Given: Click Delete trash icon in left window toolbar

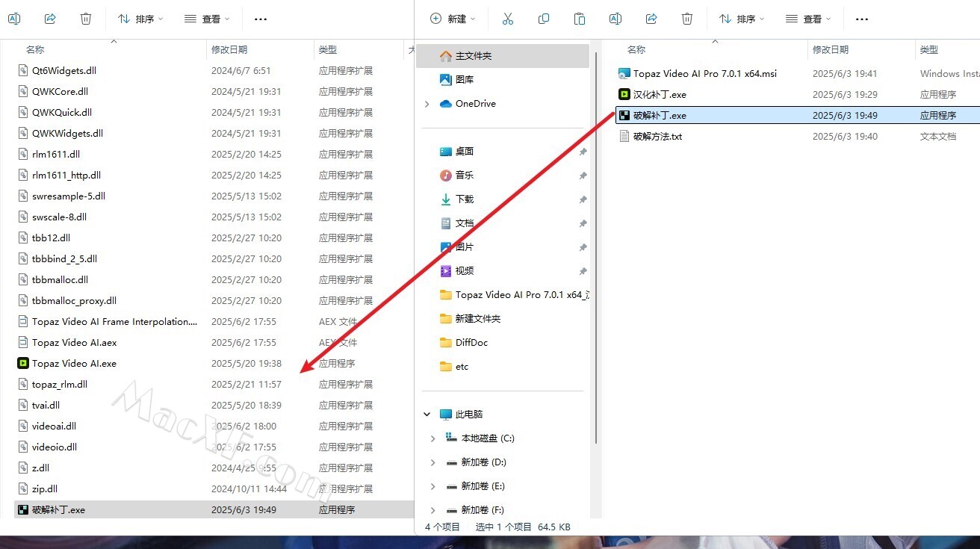Looking at the screenshot, I should 86,19.
